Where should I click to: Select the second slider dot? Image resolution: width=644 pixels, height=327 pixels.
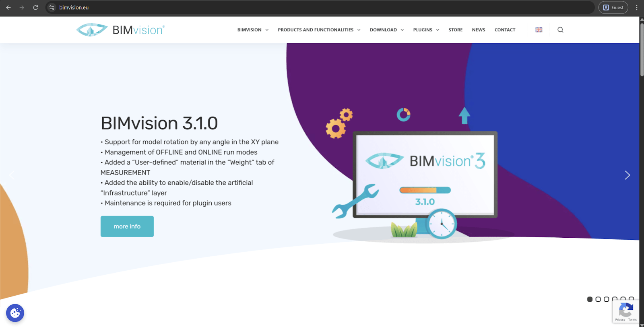[598, 299]
